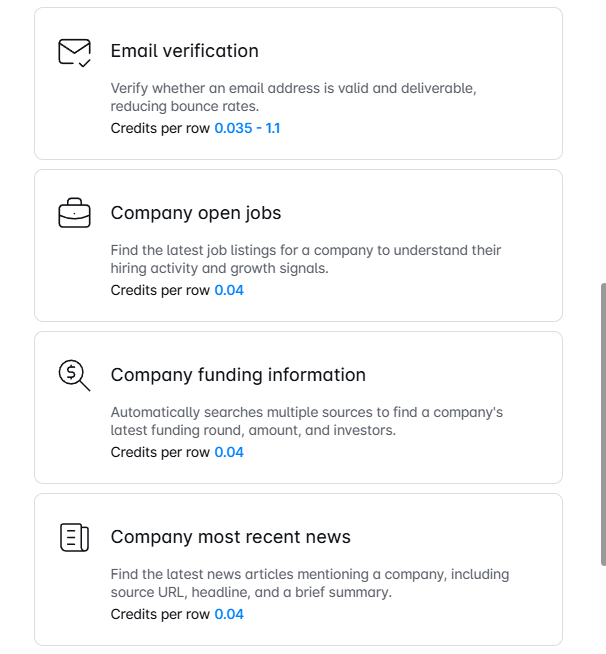Click the envelope checkmark Email verification icon
The image size is (606, 654).
pyautogui.click(x=75, y=53)
